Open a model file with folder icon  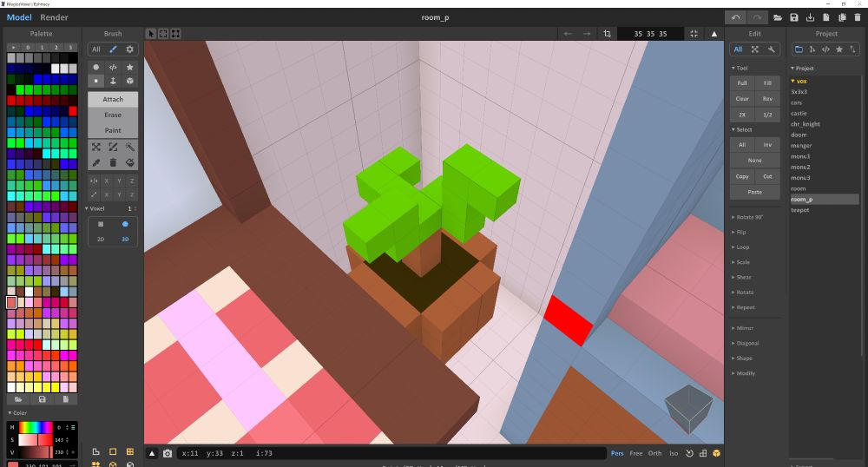click(x=778, y=17)
